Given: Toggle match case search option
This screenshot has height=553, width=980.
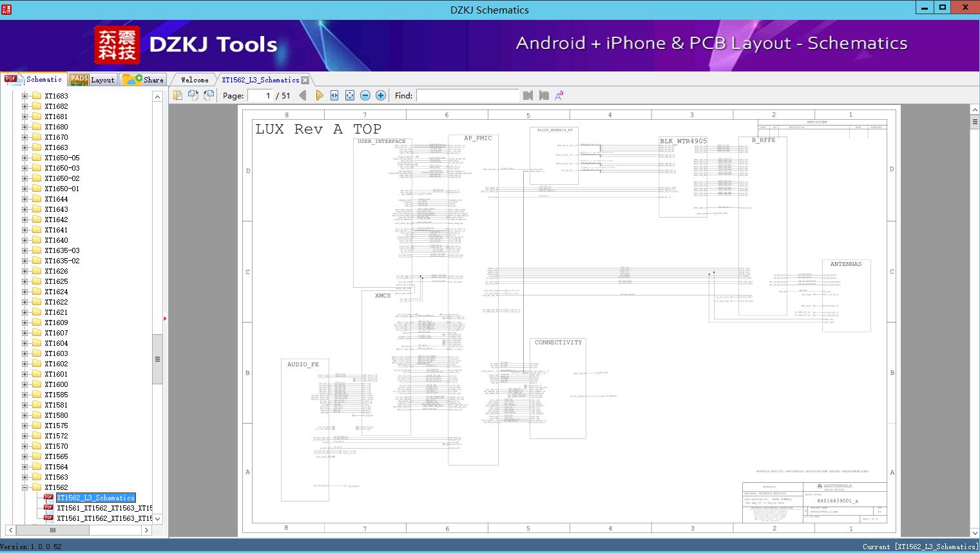Looking at the screenshot, I should pos(559,95).
